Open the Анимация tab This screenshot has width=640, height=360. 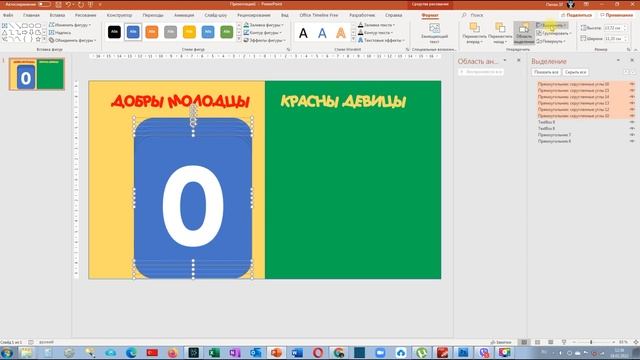click(184, 15)
